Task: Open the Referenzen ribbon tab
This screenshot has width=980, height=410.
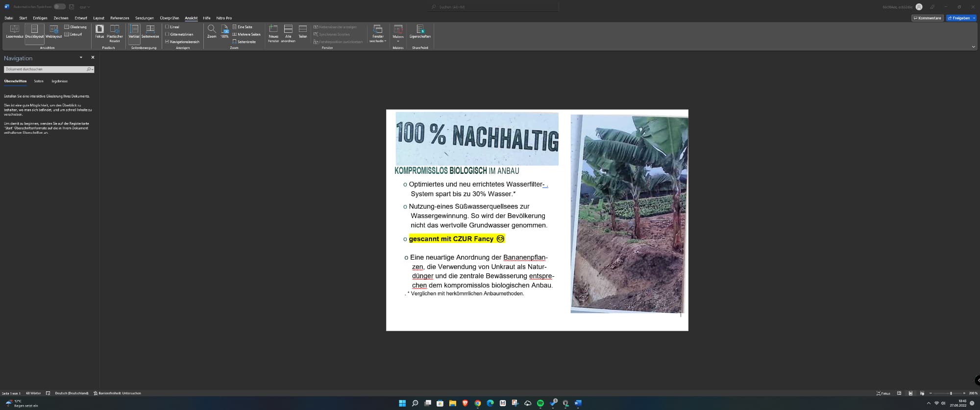Action: tap(120, 18)
